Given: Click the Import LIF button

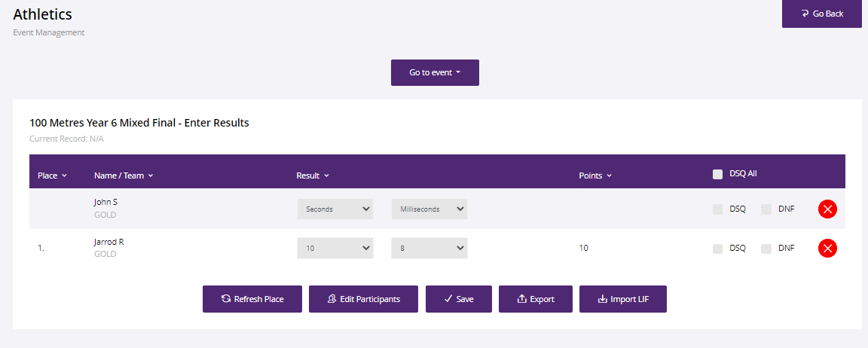Looking at the screenshot, I should [x=623, y=299].
